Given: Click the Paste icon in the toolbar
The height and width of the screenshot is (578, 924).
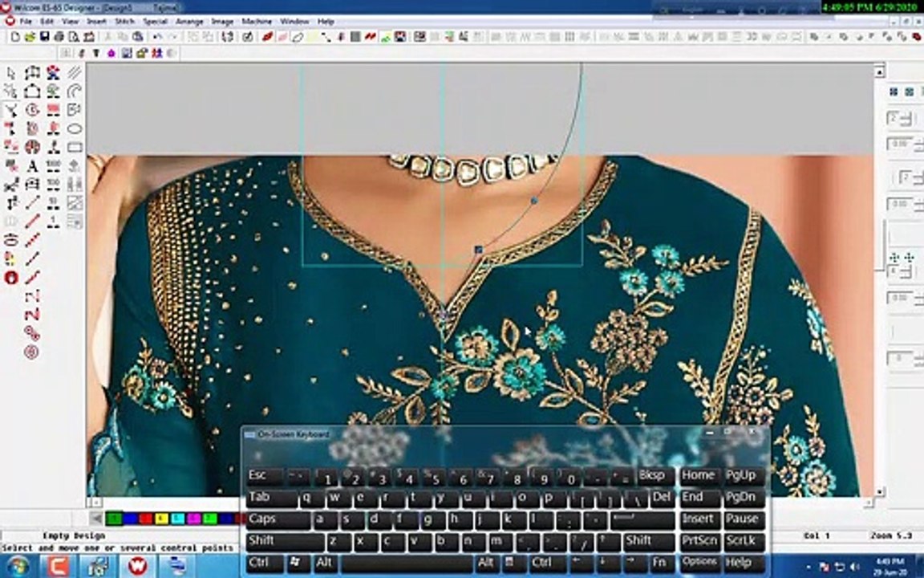Looking at the screenshot, I should point(137,37).
